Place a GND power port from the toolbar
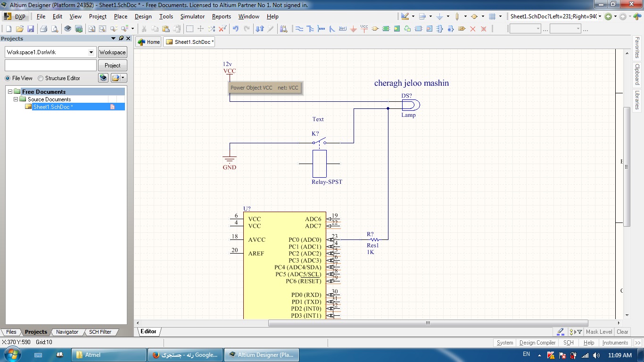 coord(354,29)
